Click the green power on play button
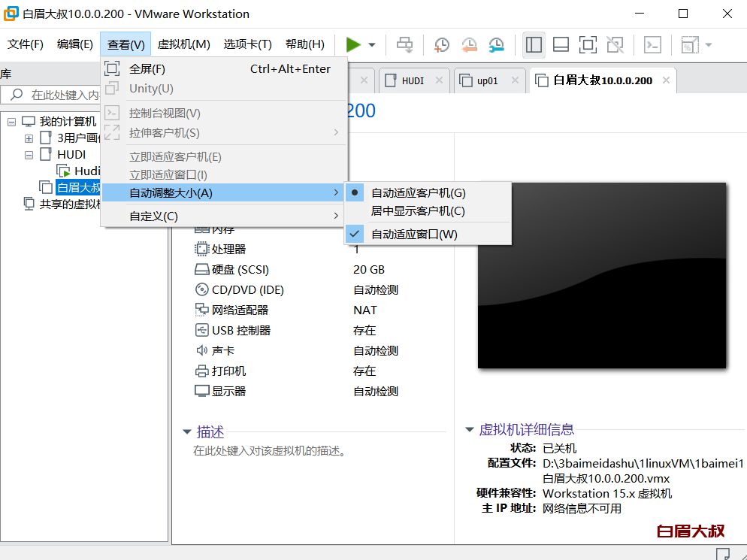747x560 pixels. (x=353, y=45)
